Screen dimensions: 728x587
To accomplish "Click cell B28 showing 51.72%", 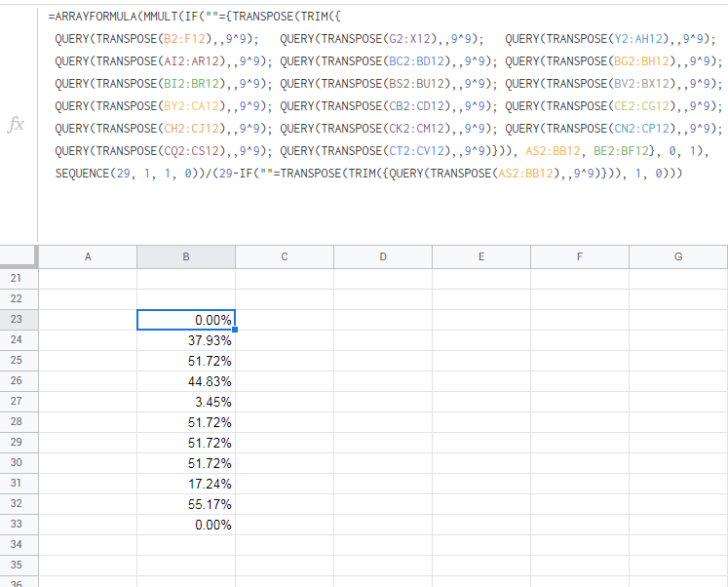I will (186, 421).
